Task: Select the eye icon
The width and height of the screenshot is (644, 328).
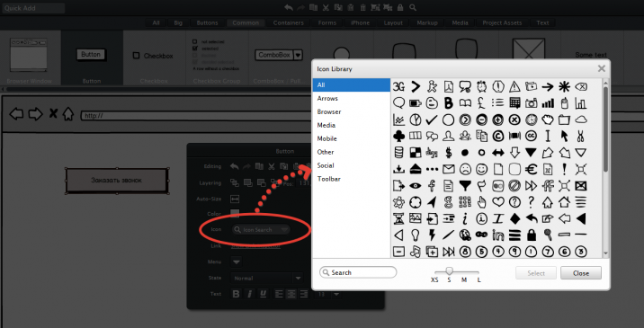Action: (416, 186)
